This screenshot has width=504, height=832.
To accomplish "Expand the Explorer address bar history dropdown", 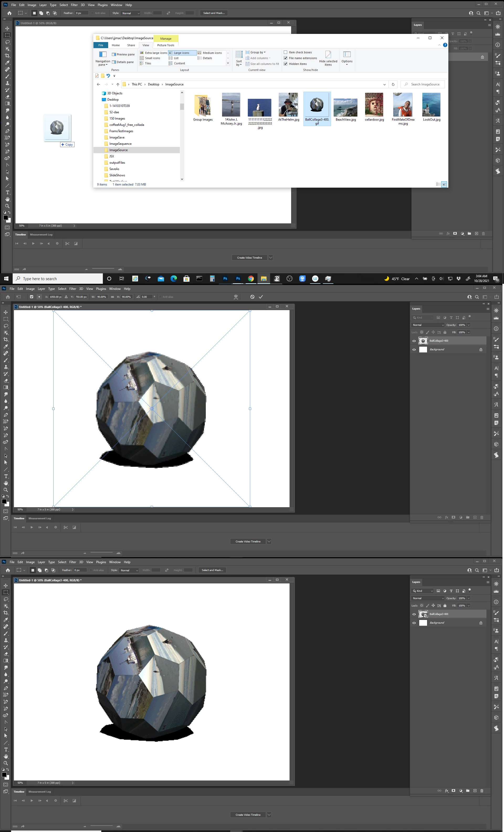I will coord(384,84).
